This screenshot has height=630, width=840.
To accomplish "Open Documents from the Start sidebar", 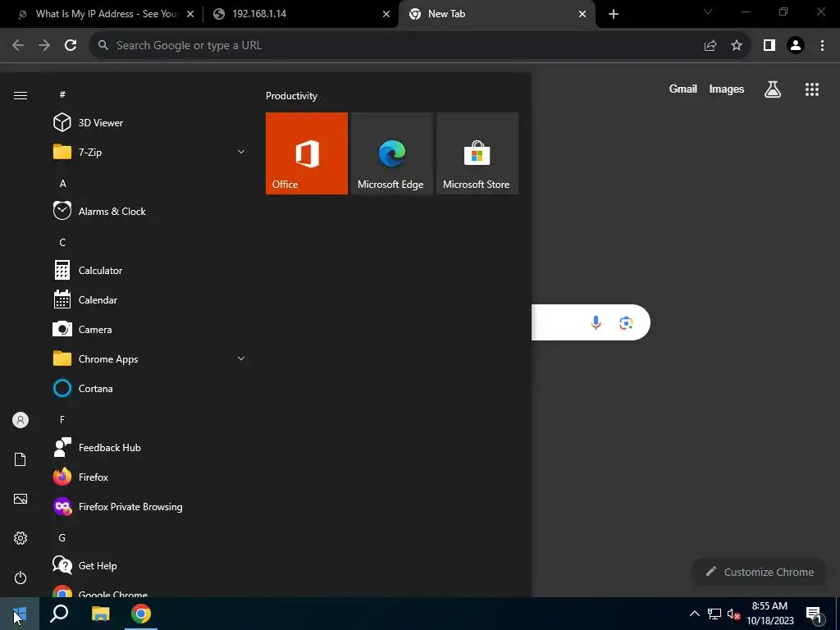I will [21, 459].
